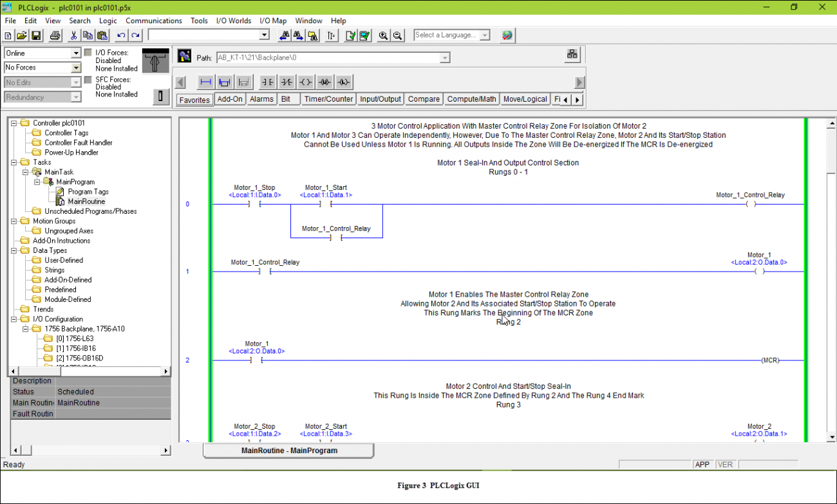The width and height of the screenshot is (837, 504).
Task: Insert an Examine Off (XIO) contact instruction
Action: pyautogui.click(x=287, y=82)
